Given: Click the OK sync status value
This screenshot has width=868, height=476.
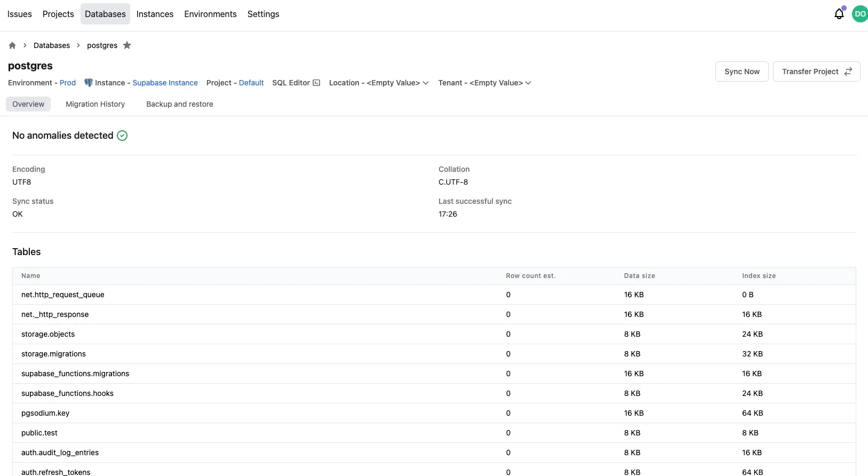Looking at the screenshot, I should pyautogui.click(x=18, y=214).
